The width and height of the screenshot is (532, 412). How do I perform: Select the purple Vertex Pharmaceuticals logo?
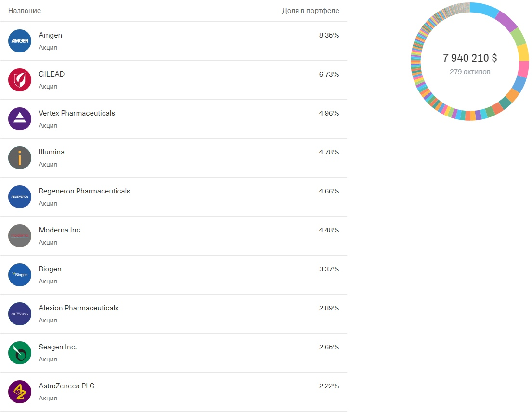tap(20, 119)
